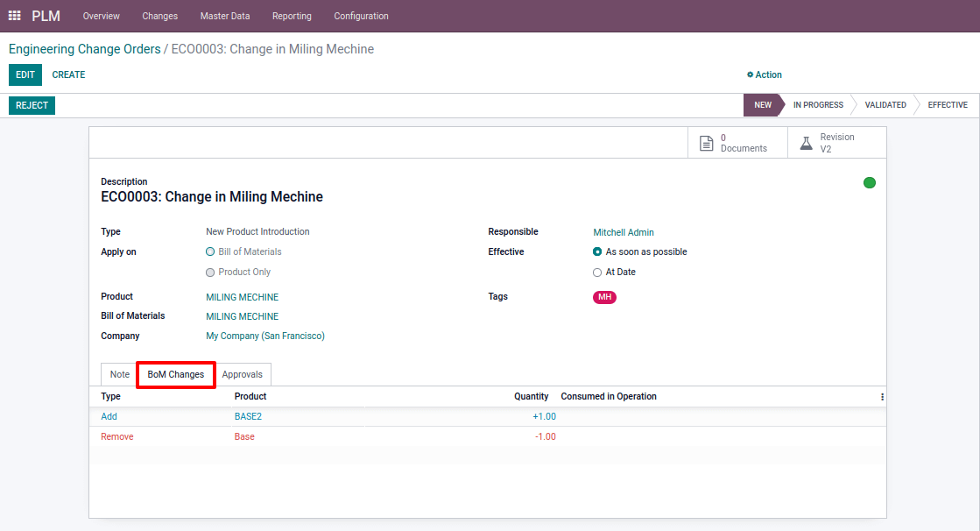The width and height of the screenshot is (980, 531).
Task: Open the Master Data menu
Action: click(225, 16)
